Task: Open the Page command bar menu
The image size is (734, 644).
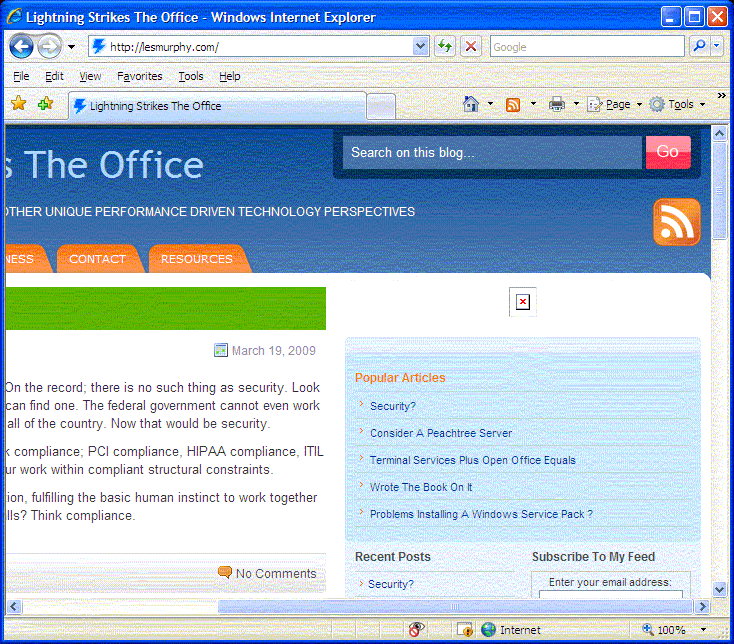Action: (x=615, y=104)
